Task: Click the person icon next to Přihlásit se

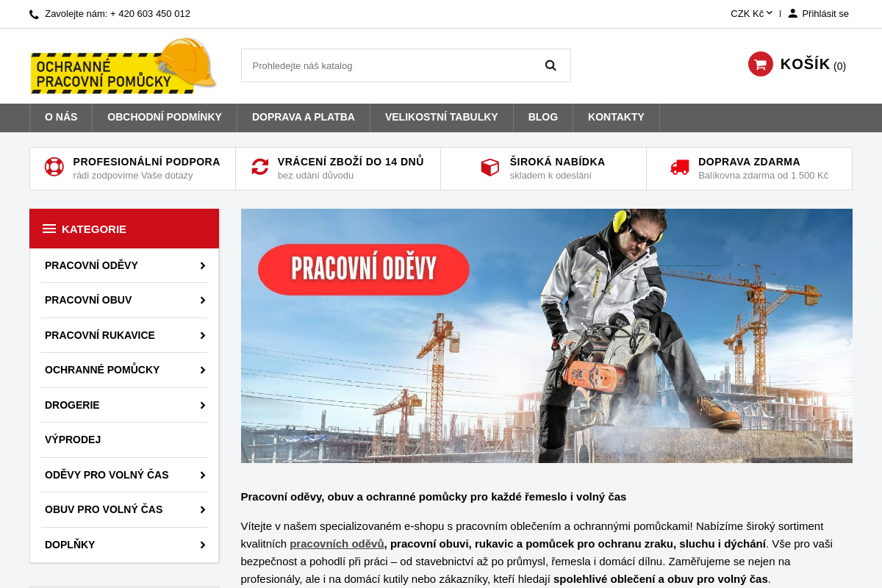Action: point(792,12)
